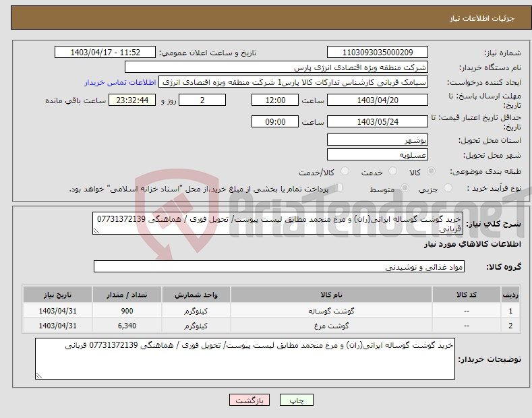532x418 pixels.
Task: Toggle the Islamic treasury payment checkbox
Action: pyautogui.click(x=338, y=187)
